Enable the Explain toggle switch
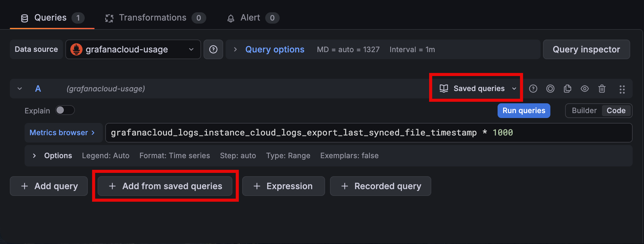644x244 pixels. [65, 110]
